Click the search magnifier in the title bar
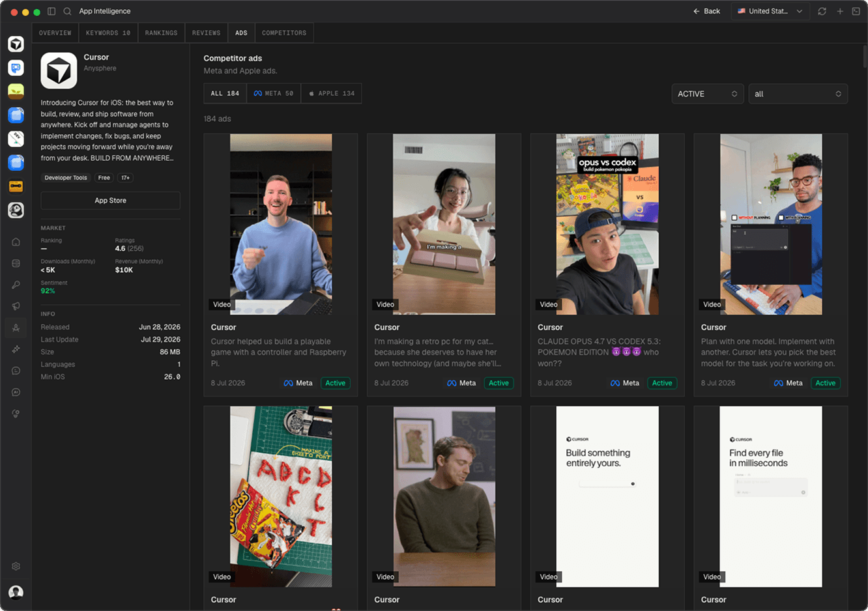Image resolution: width=868 pixels, height=611 pixels. click(x=67, y=11)
